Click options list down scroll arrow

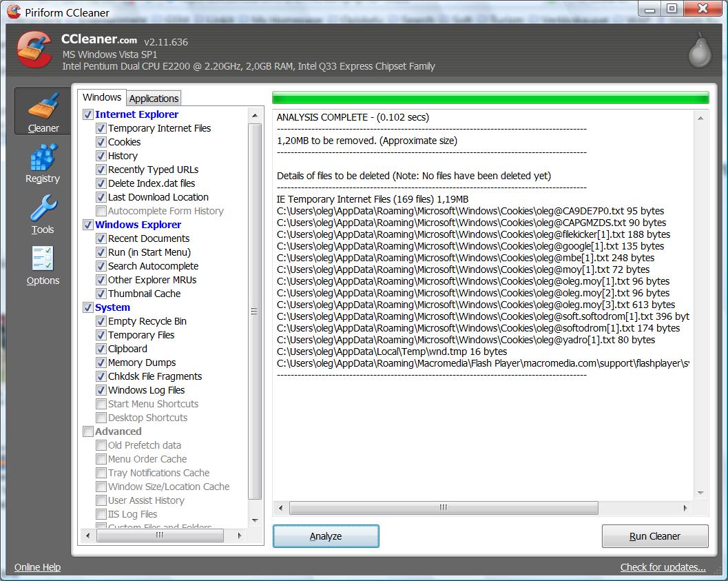[x=254, y=520]
